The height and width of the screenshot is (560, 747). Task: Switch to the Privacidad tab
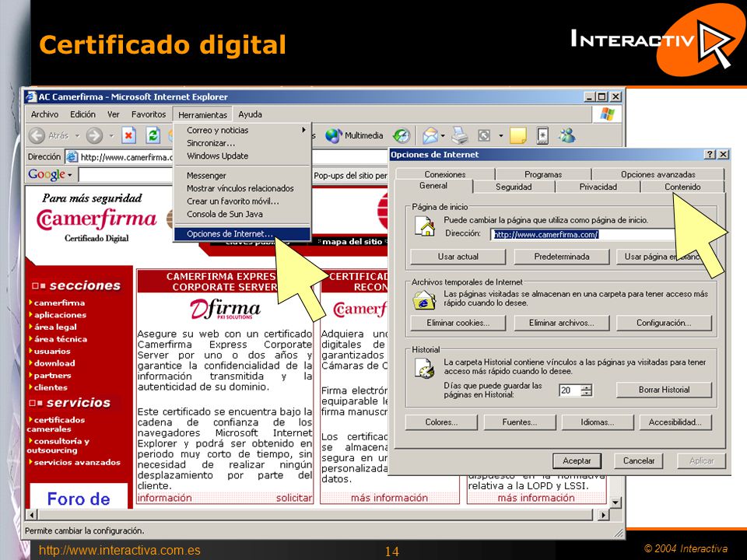pyautogui.click(x=598, y=187)
